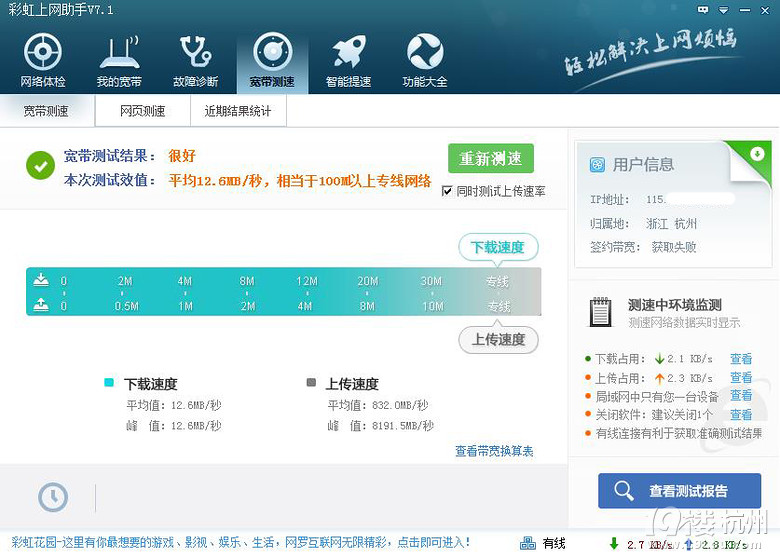
Task: Click the 有线连接有利于获取准确测试结果 tip
Action: (679, 433)
